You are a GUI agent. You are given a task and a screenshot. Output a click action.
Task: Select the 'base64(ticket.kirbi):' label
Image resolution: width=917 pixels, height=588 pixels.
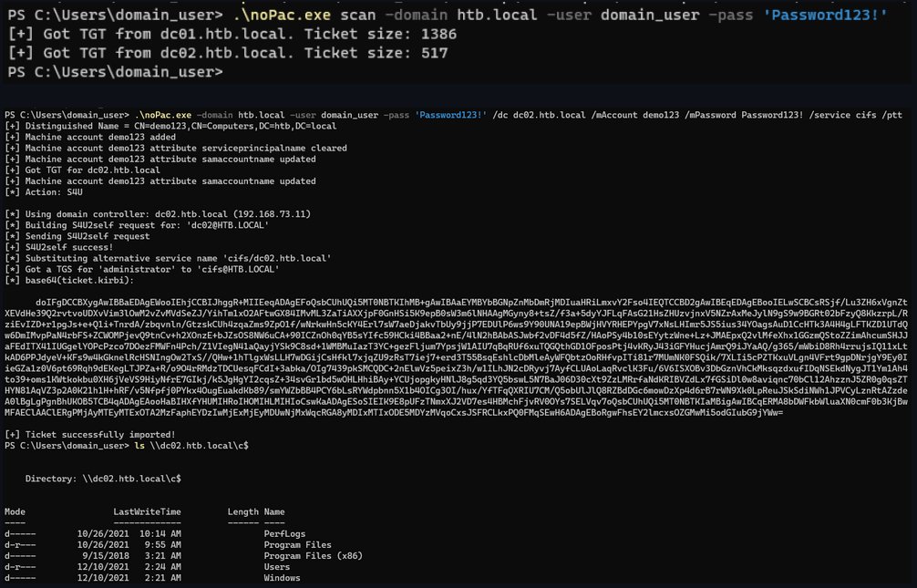click(x=69, y=281)
